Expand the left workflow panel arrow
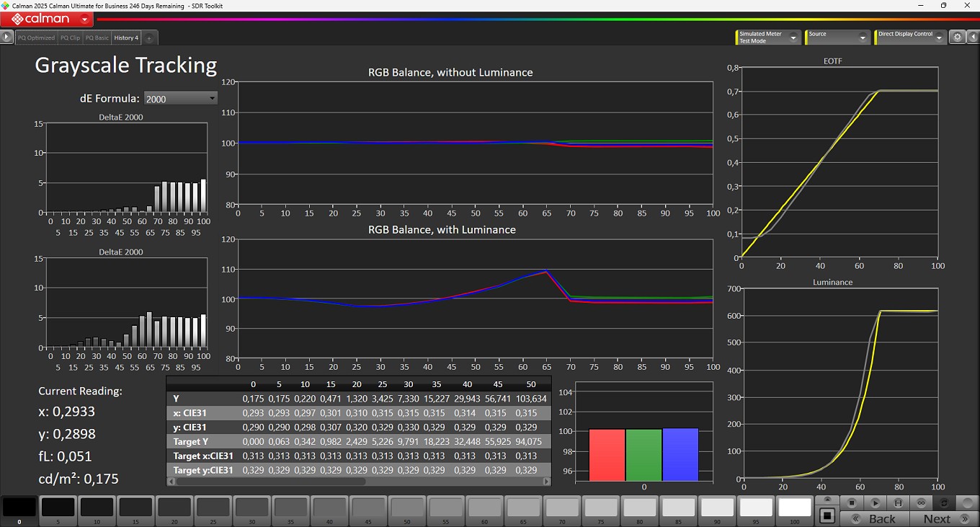 pyautogui.click(x=7, y=37)
